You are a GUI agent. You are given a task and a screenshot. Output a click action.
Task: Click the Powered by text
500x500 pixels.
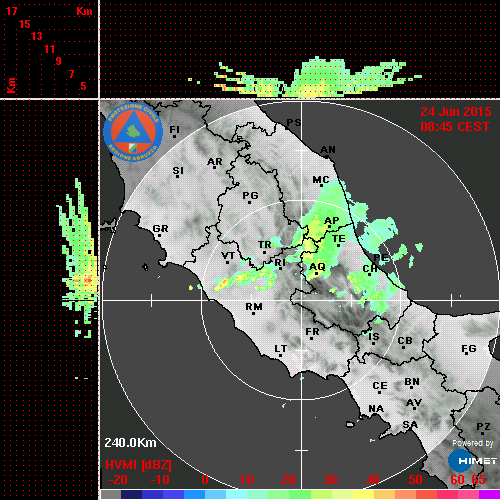point(473,443)
